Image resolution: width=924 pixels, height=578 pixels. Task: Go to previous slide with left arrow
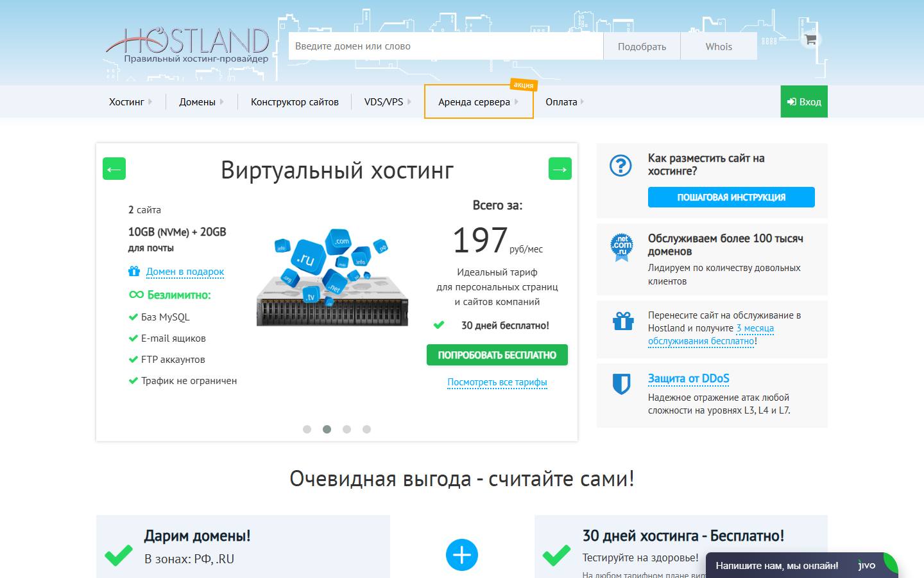tap(114, 169)
